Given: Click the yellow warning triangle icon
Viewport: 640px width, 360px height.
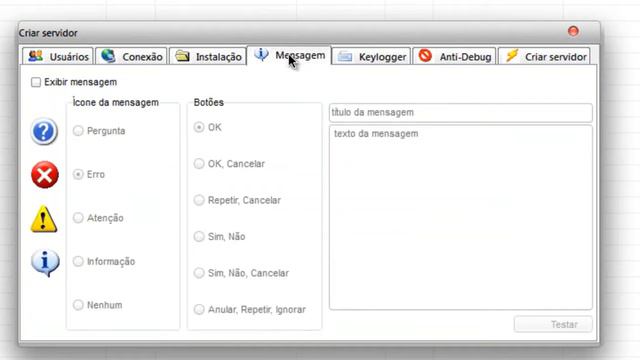Looking at the screenshot, I should coord(44,219).
